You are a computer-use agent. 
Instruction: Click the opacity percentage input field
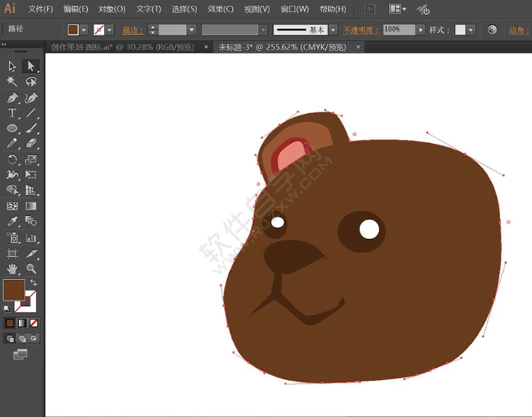[399, 30]
